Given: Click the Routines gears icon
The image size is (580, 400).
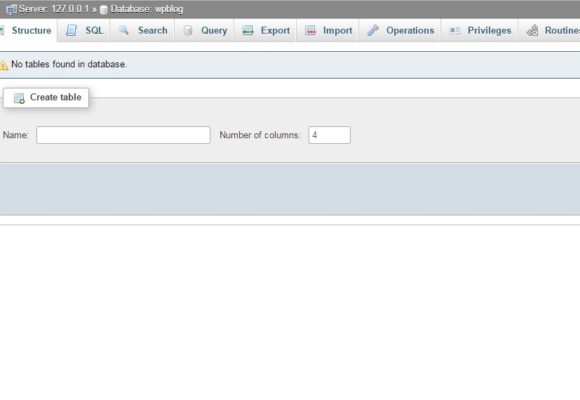Looking at the screenshot, I should click(x=532, y=30).
